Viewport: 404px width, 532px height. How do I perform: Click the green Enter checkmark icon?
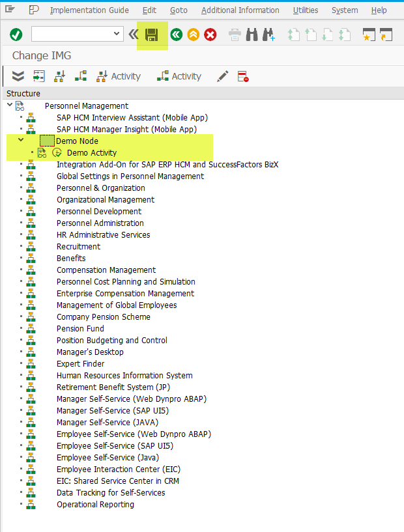(x=16, y=35)
